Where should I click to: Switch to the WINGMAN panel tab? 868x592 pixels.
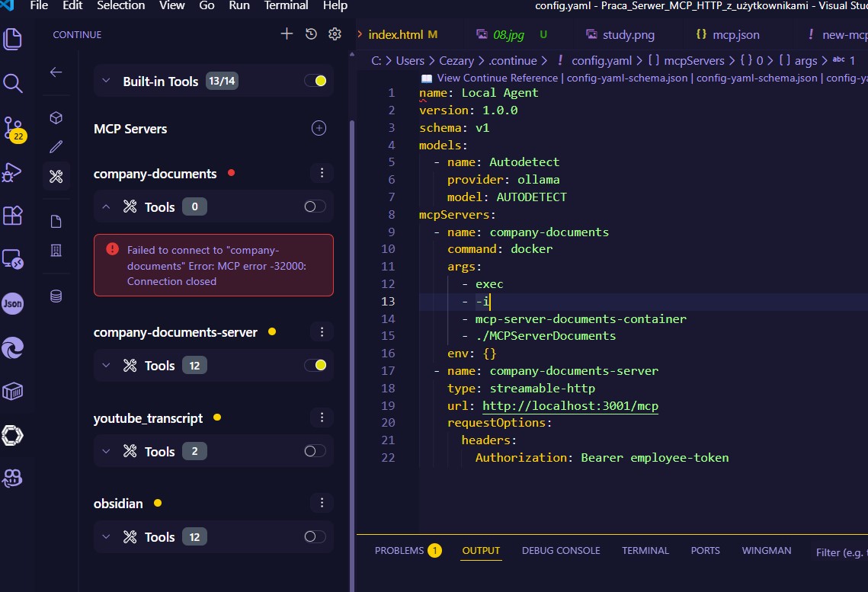(766, 551)
